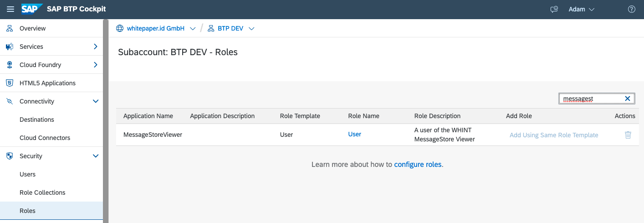Select the MessageStoreViewer application name cell
The width and height of the screenshot is (644, 223).
[153, 135]
